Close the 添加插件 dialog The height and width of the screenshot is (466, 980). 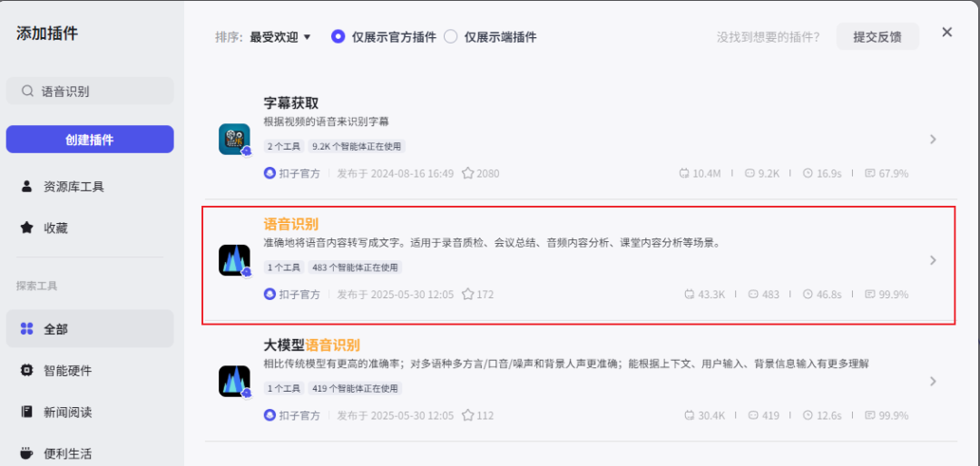tap(946, 33)
